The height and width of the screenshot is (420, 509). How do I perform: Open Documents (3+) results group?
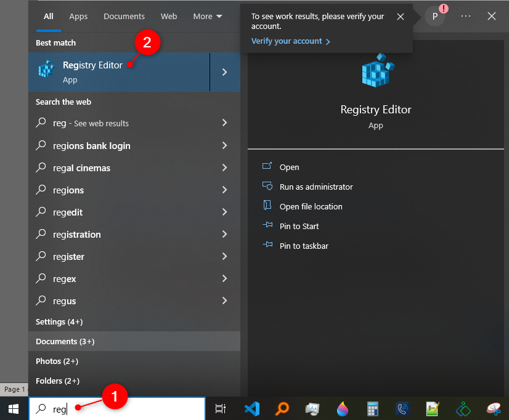[x=134, y=341]
